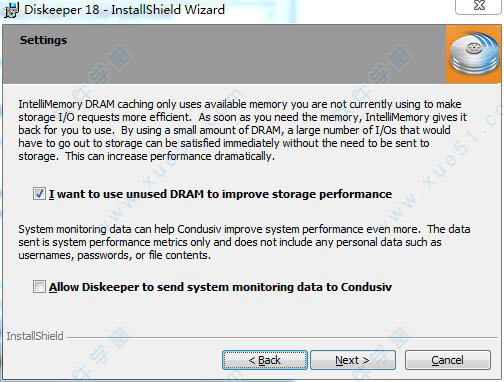Click the 'Diskeeper 18 - InstallShield Wizard' title text
504x382 pixels.
(x=124, y=10)
